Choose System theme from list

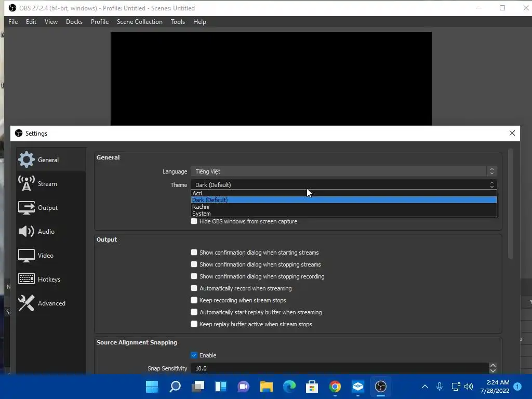click(x=344, y=214)
